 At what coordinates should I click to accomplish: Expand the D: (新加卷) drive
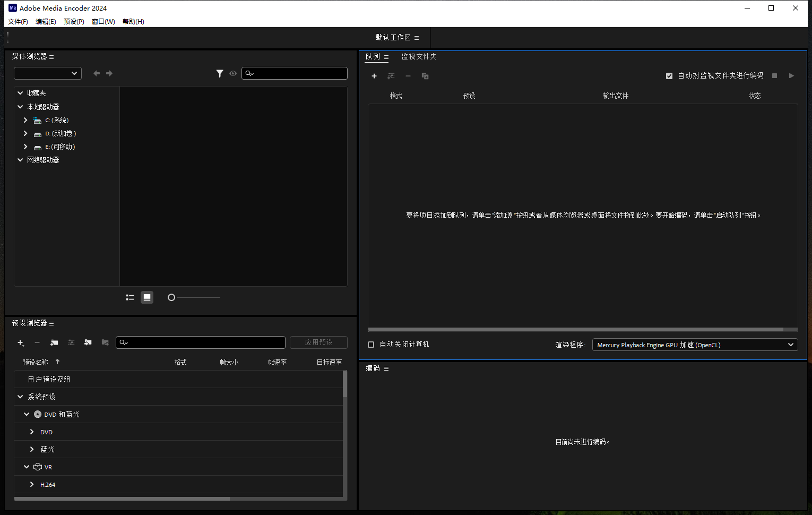point(25,133)
